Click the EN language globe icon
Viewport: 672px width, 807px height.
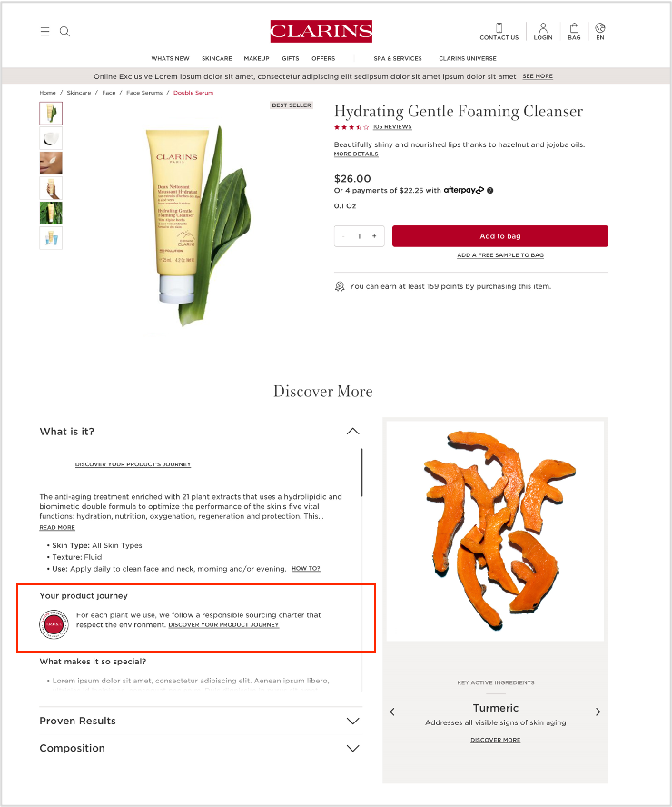tap(600, 28)
